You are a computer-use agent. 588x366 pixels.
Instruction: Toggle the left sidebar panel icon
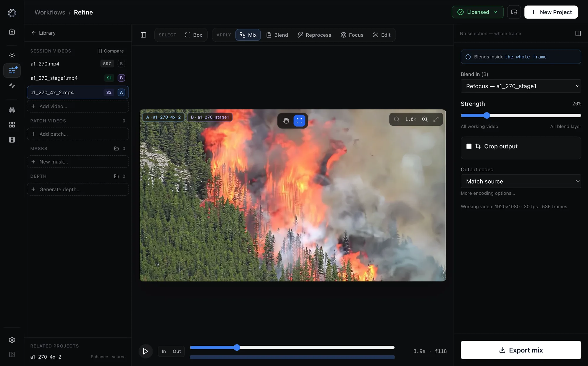tap(143, 35)
